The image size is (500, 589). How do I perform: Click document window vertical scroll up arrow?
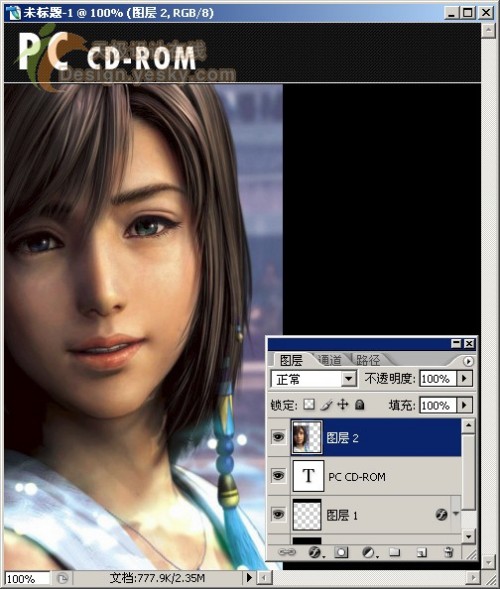pos(488,30)
